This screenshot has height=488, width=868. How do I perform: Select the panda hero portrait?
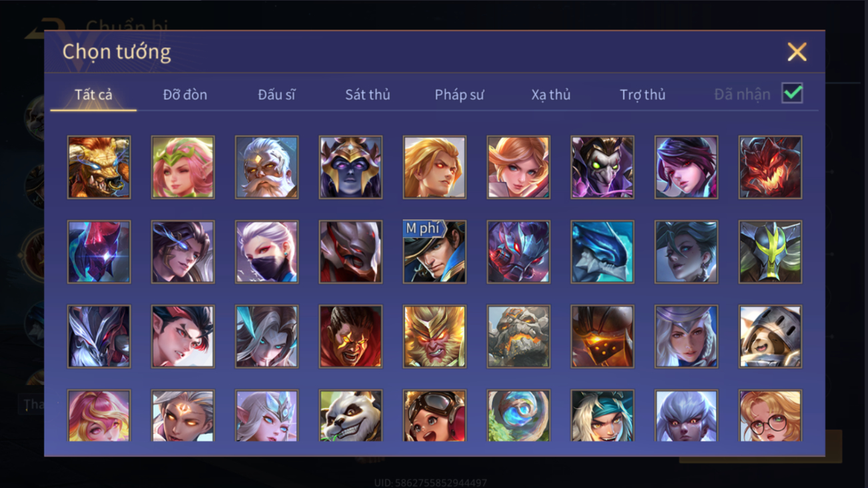(350, 416)
